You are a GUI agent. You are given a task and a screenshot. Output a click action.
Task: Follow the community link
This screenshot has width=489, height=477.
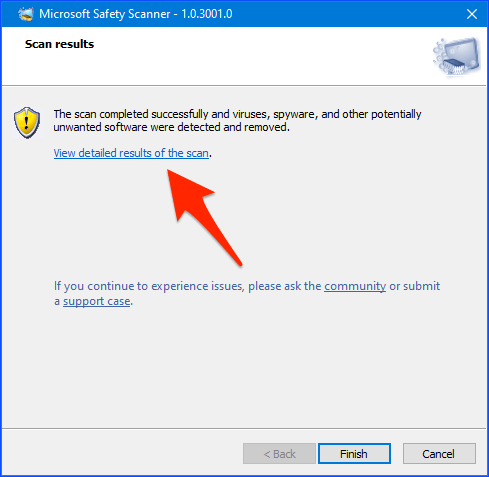[x=355, y=286]
